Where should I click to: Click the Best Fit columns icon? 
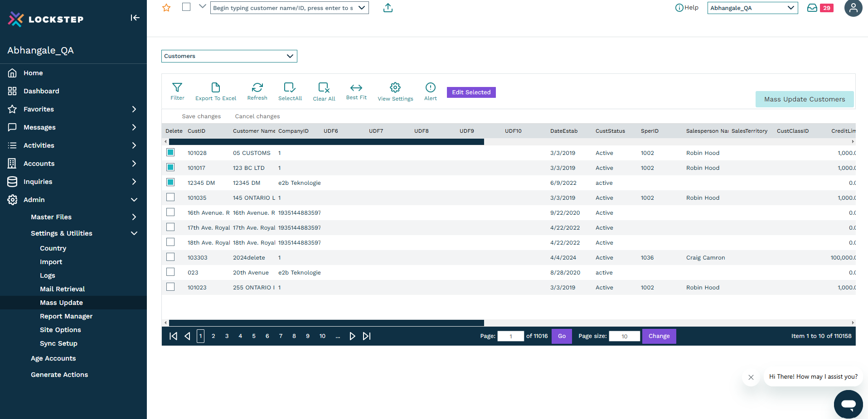pyautogui.click(x=356, y=87)
